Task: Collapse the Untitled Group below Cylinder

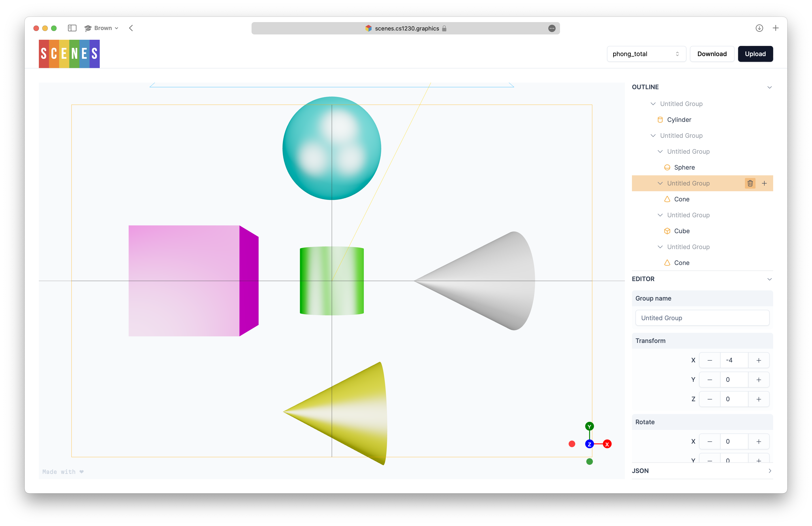Action: (x=653, y=136)
